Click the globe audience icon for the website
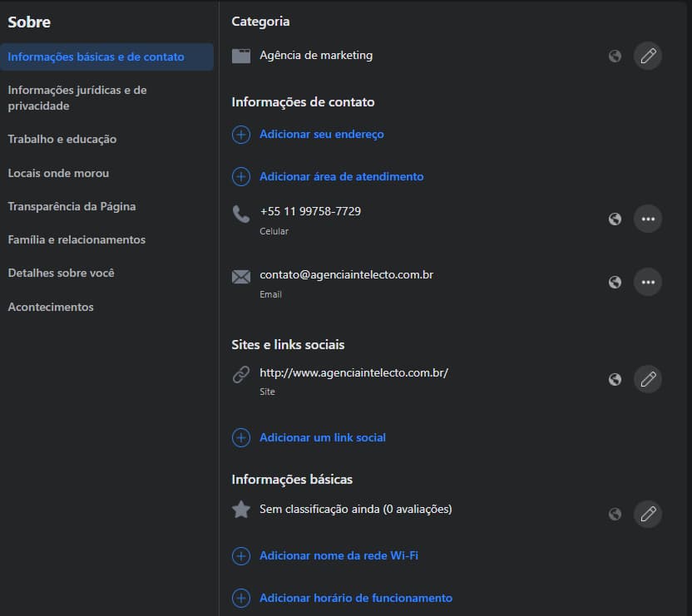 click(615, 380)
